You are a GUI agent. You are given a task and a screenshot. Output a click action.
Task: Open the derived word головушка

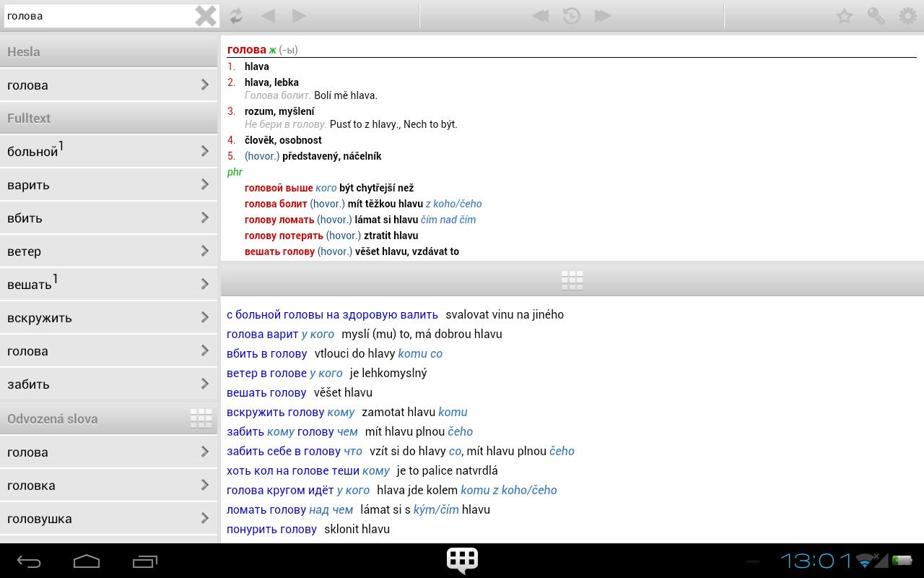point(108,518)
